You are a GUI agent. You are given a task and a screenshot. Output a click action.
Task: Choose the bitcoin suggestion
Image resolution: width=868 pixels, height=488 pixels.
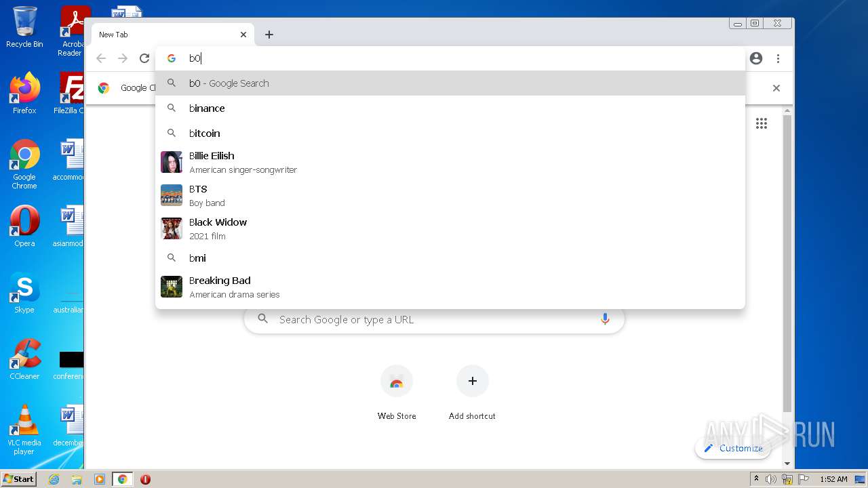[450, 134]
